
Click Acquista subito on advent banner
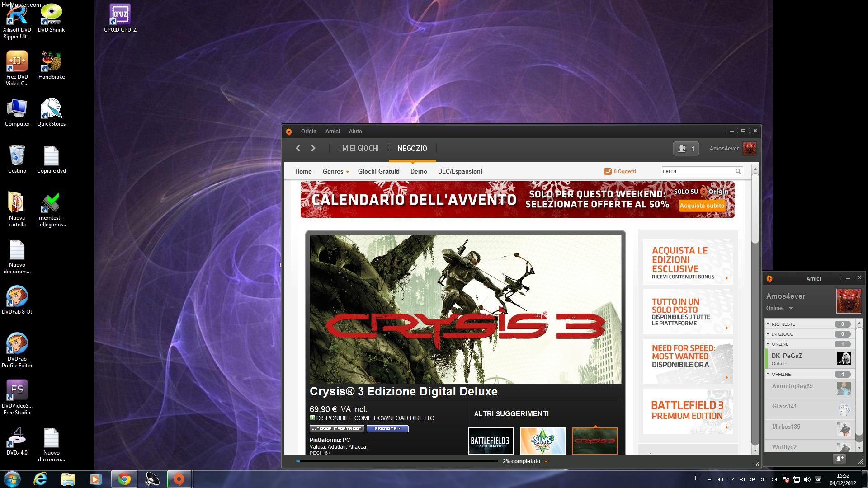pyautogui.click(x=702, y=206)
